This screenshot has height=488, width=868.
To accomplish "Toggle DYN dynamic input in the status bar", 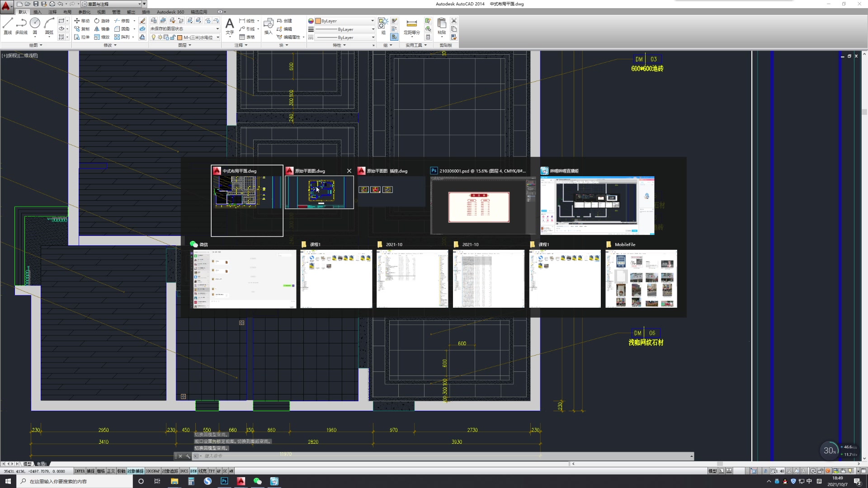I will pos(193,471).
